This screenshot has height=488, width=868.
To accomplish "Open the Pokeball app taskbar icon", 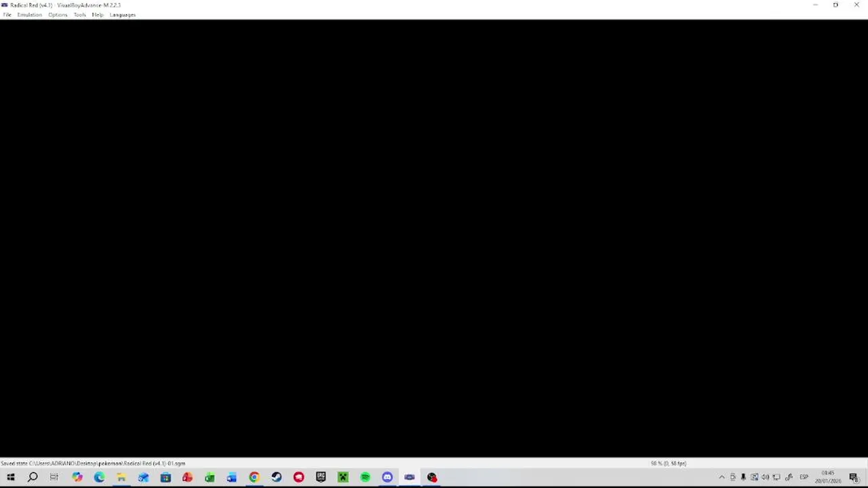I will coord(432,477).
